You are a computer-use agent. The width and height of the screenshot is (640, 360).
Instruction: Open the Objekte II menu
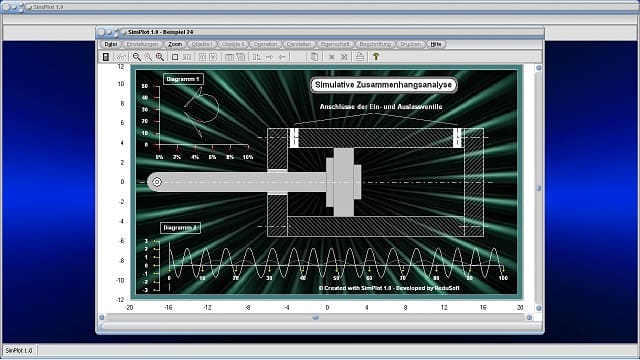coord(233,44)
